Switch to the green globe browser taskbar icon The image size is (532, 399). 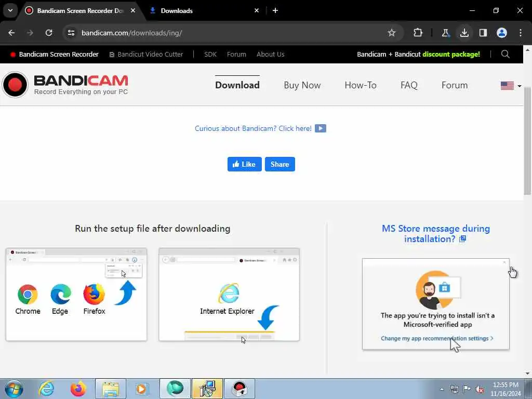click(175, 389)
